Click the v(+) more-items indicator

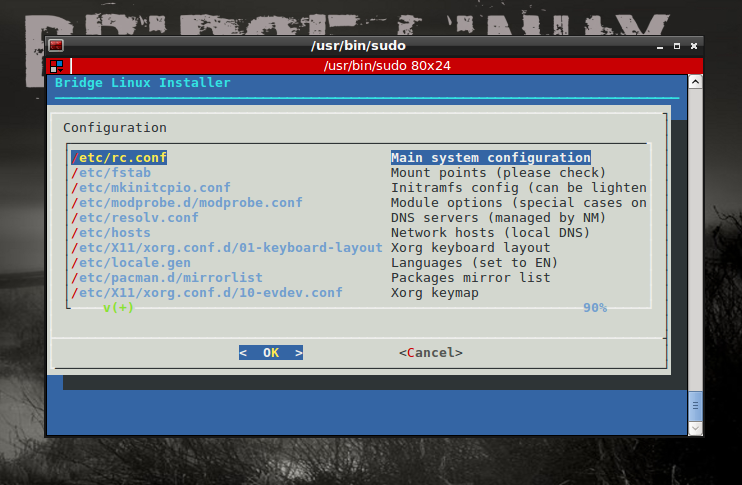click(118, 308)
